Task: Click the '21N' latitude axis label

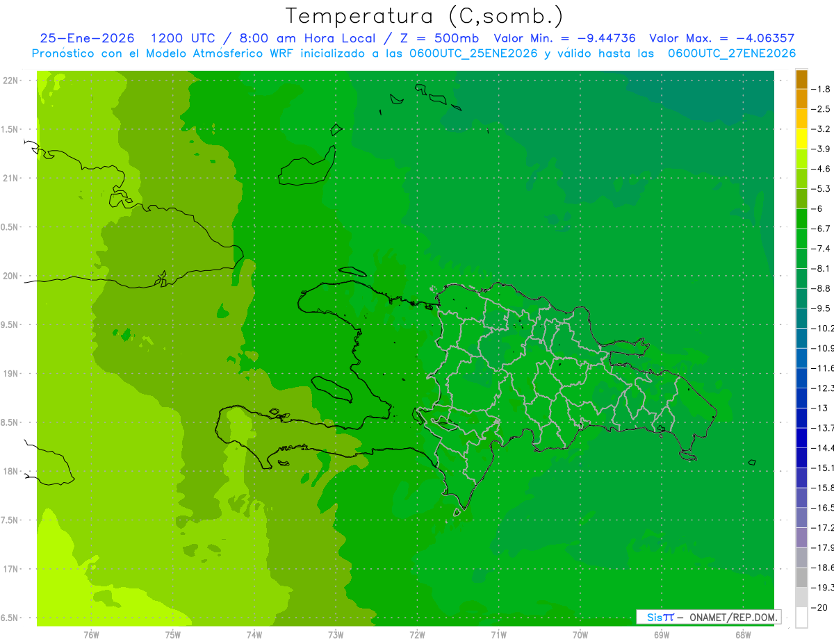Action: (x=12, y=178)
